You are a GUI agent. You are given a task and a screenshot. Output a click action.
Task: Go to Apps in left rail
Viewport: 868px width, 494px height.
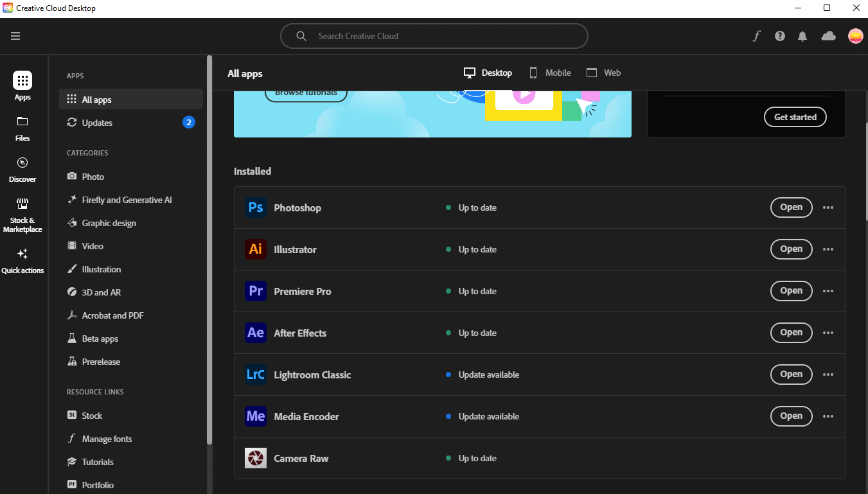point(22,86)
